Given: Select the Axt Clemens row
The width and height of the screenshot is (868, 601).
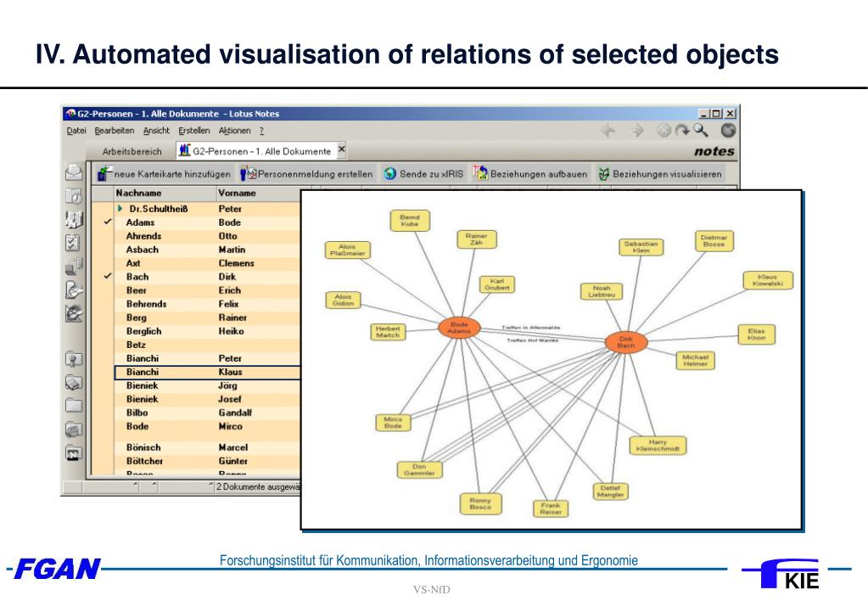Looking at the screenshot, I should 207,263.
